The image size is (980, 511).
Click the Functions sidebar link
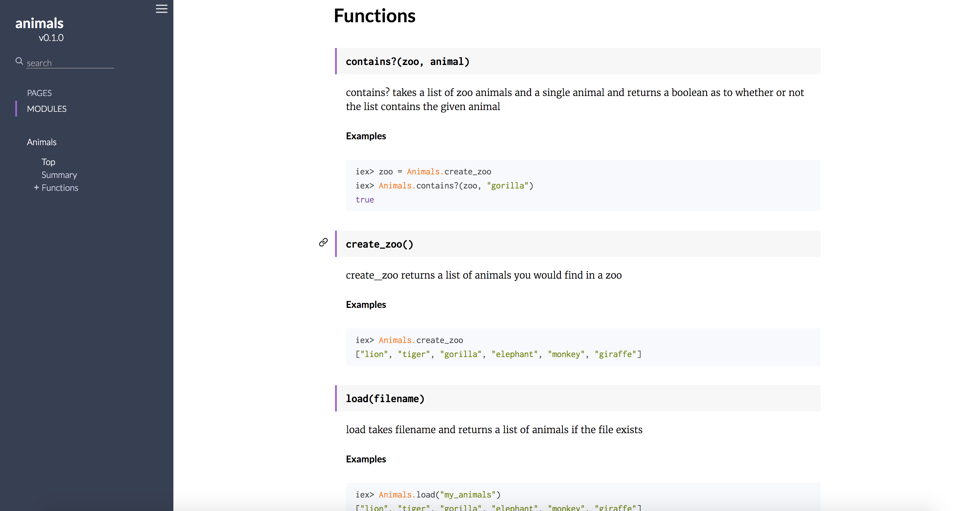[x=60, y=188]
